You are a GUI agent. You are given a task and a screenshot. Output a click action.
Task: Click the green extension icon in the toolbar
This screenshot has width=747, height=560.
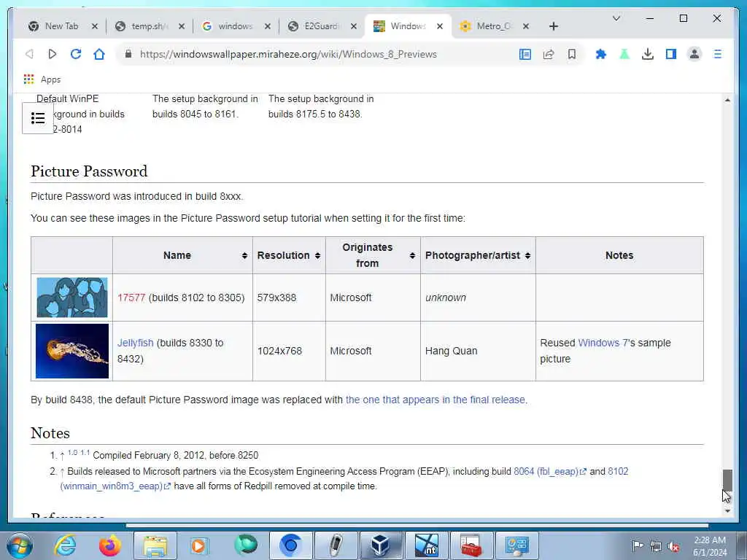624,54
